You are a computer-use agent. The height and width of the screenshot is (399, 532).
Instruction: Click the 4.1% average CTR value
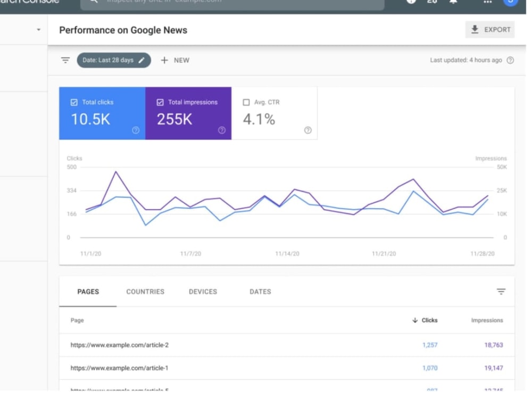pos(259,119)
